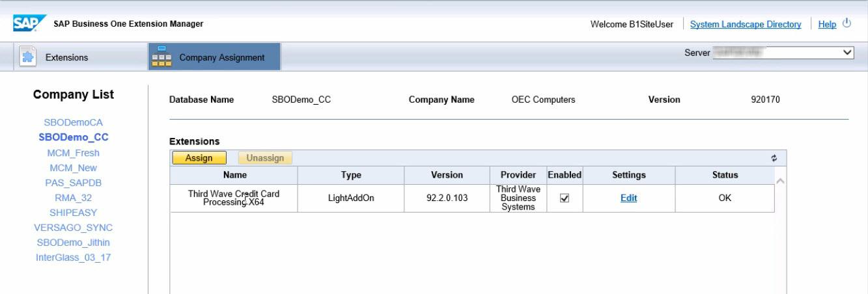Open the Help link
The height and width of the screenshot is (294, 868).
pyautogui.click(x=827, y=24)
